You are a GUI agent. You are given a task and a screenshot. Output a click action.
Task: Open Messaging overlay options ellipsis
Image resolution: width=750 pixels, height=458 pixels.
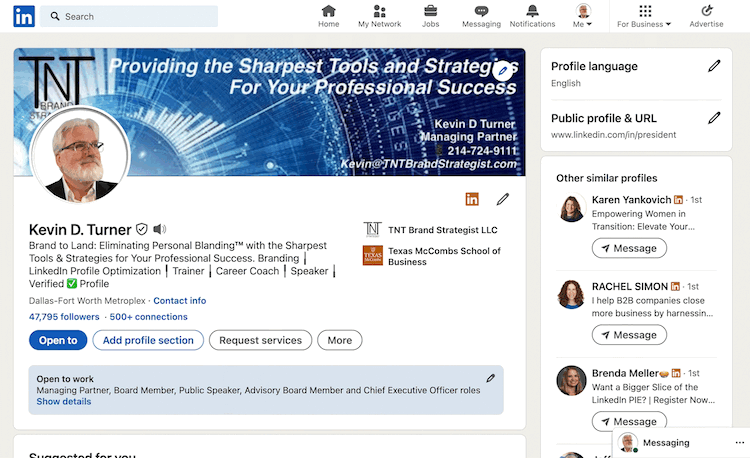pos(739,443)
